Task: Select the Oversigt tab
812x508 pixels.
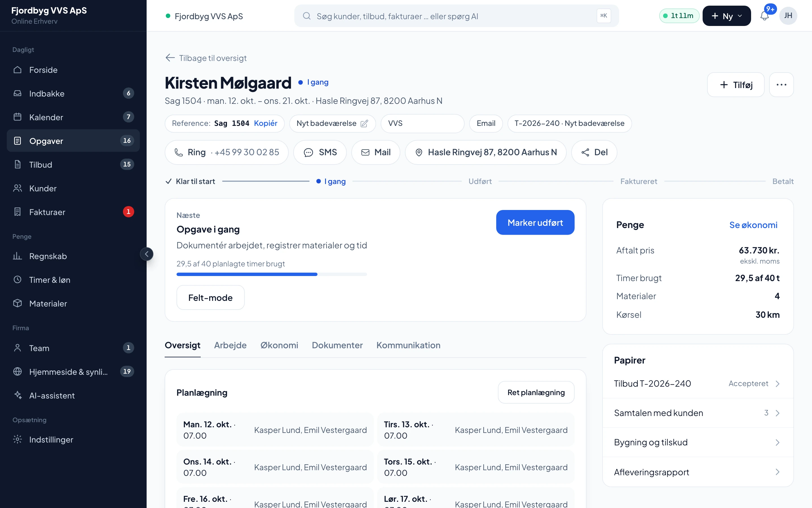Action: click(182, 345)
